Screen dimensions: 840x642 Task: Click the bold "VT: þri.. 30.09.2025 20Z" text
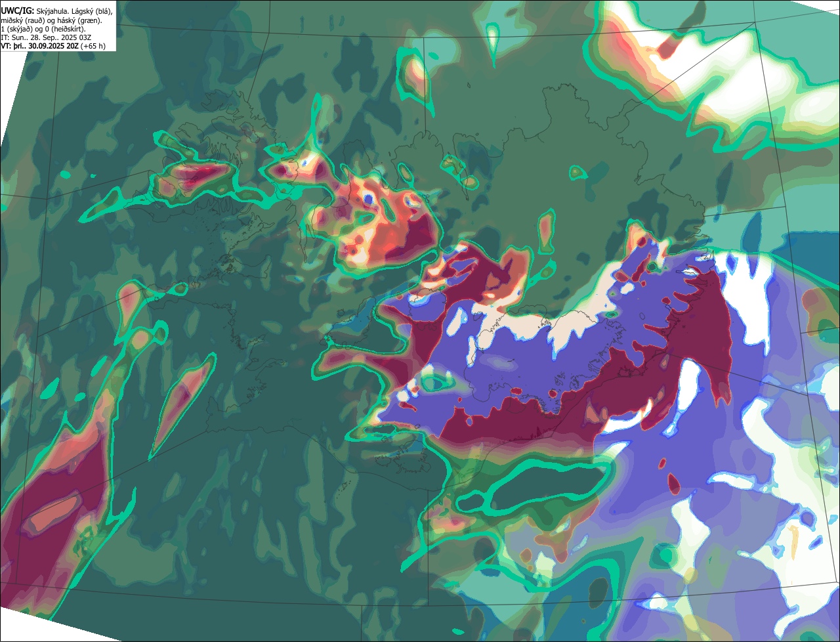coord(39,46)
